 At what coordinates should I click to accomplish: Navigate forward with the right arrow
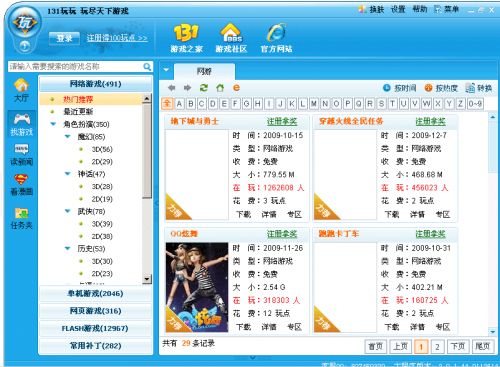187,88
